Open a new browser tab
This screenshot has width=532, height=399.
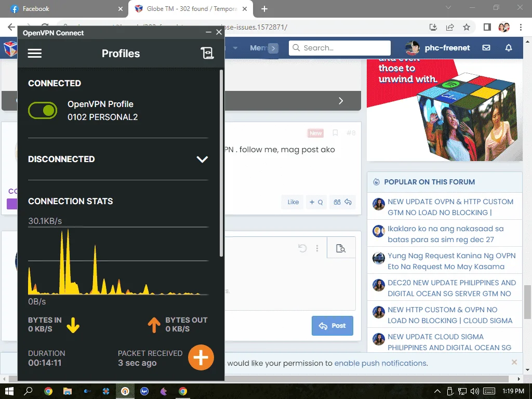[264, 9]
